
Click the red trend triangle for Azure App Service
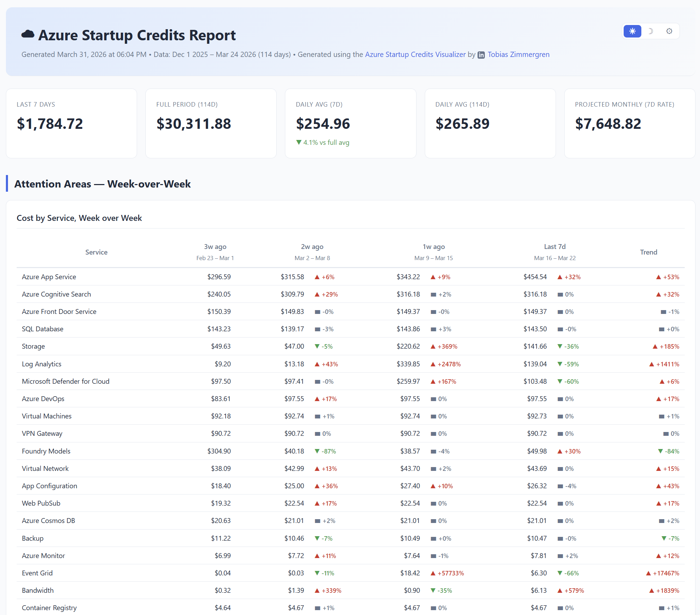[x=658, y=277]
